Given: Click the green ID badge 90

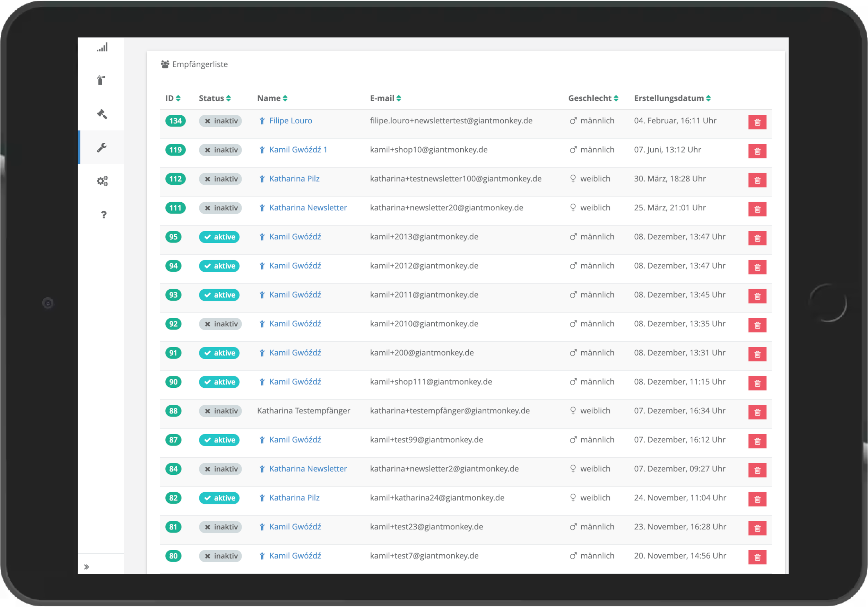Looking at the screenshot, I should pos(174,382).
